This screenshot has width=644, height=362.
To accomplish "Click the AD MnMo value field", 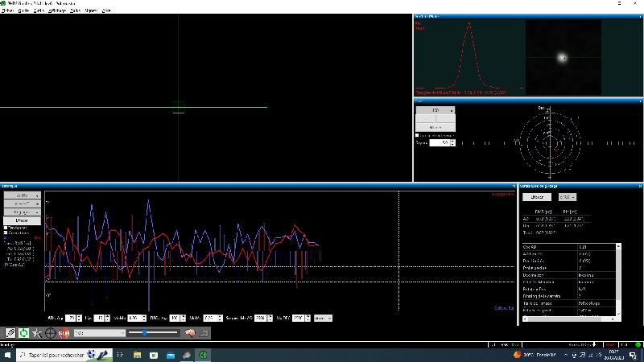I will (x=134, y=318).
